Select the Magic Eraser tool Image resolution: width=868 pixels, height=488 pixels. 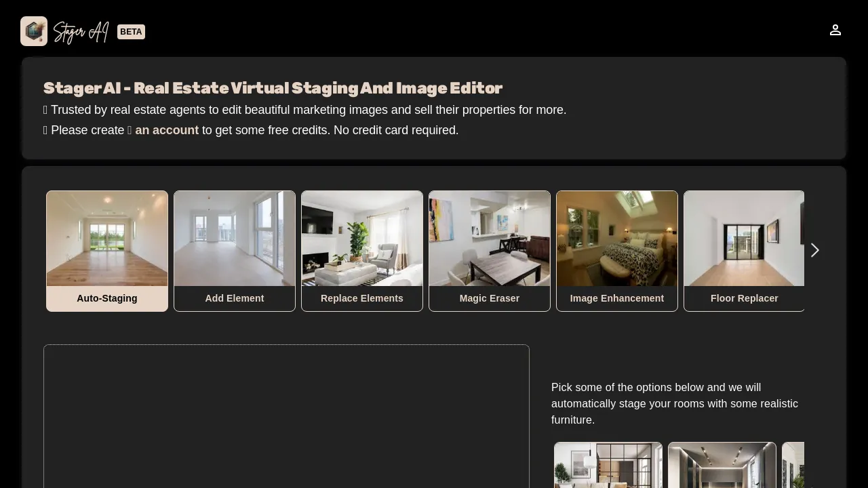click(x=489, y=298)
